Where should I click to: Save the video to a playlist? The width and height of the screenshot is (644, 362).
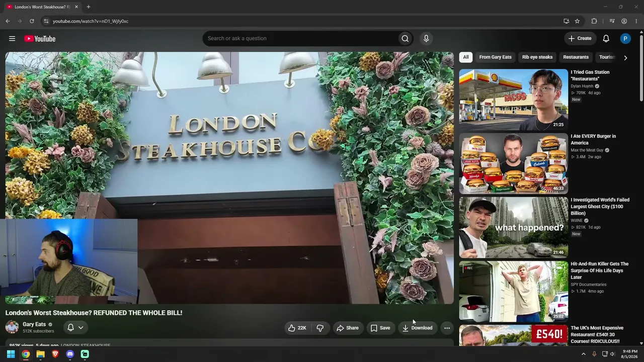click(380, 328)
